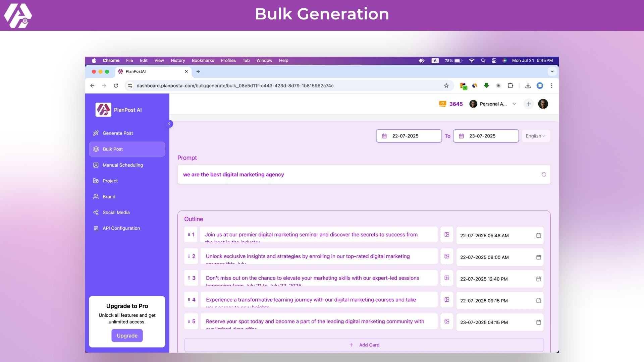Click the start date field 22-07-2025
644x362 pixels.
click(x=409, y=136)
